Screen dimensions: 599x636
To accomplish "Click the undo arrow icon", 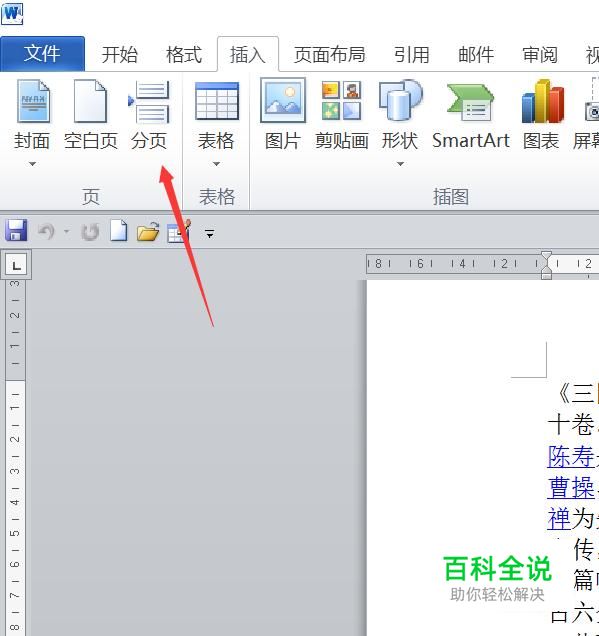I will pos(46,232).
